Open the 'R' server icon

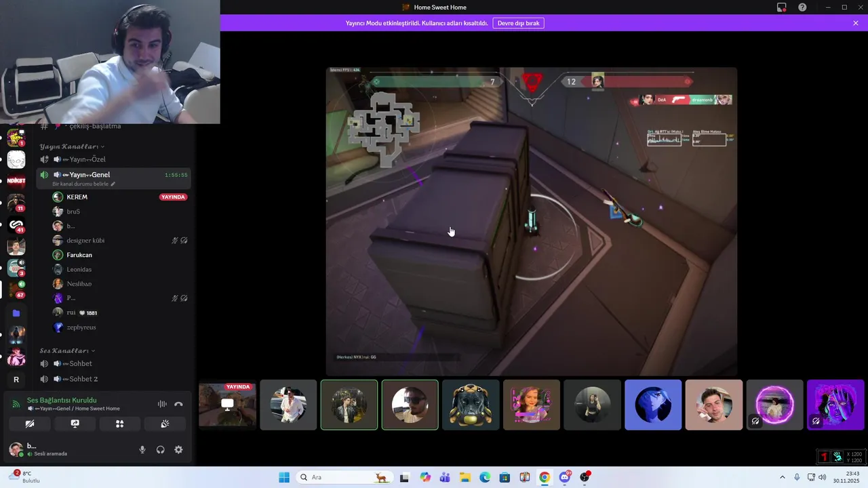pos(16,380)
